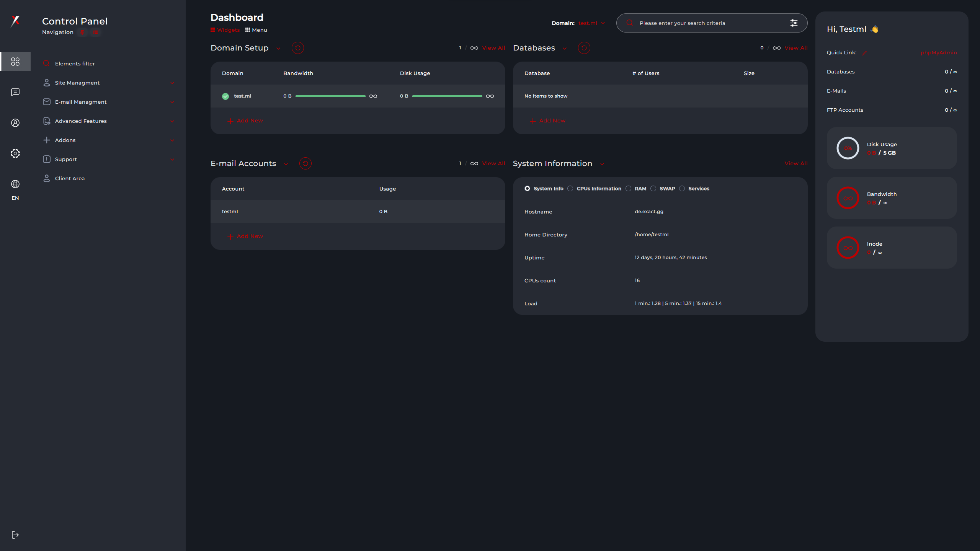Click the EN language label
980x551 pixels.
coord(15,198)
